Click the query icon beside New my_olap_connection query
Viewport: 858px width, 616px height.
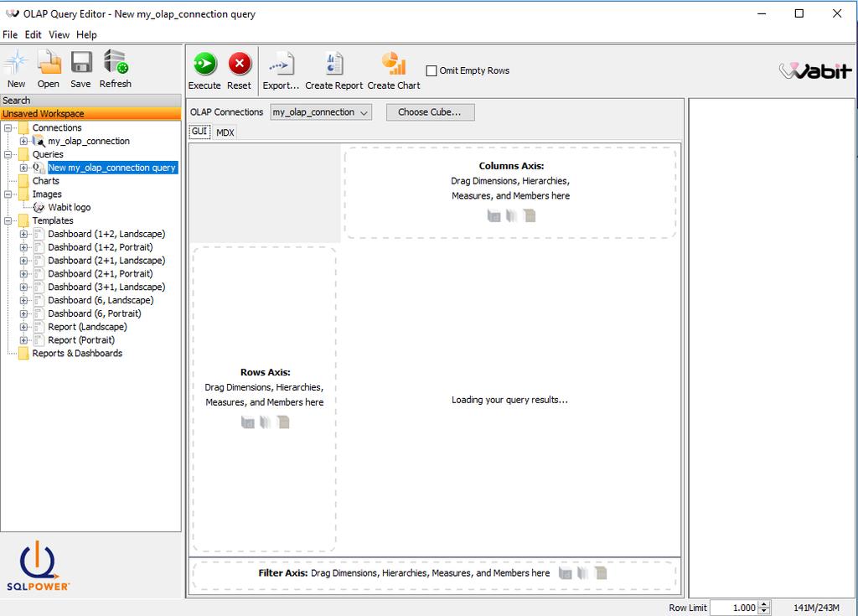[x=39, y=168]
